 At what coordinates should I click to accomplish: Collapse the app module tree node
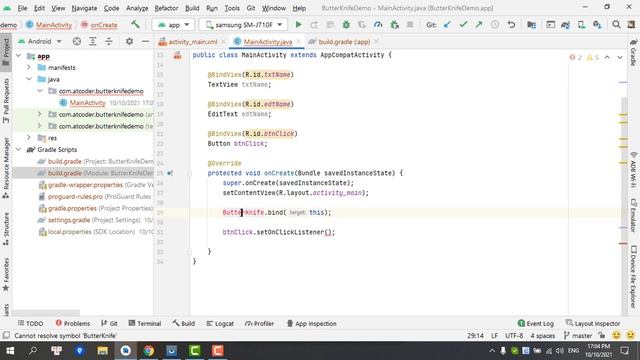[x=18, y=56]
